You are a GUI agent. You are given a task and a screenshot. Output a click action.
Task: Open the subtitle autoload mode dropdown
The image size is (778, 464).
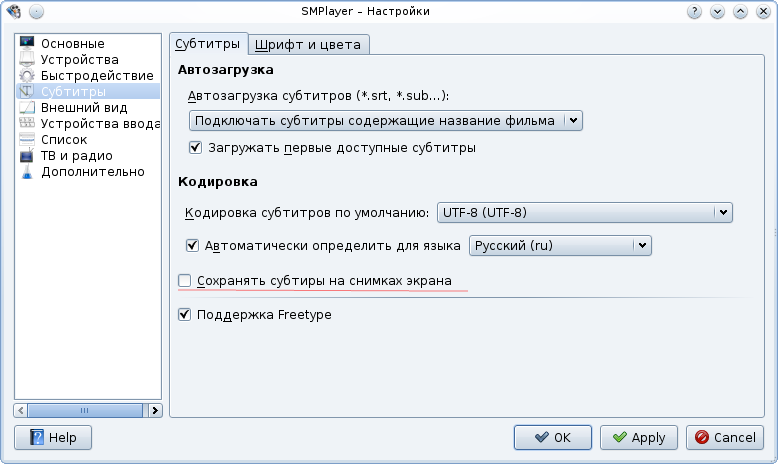385,121
